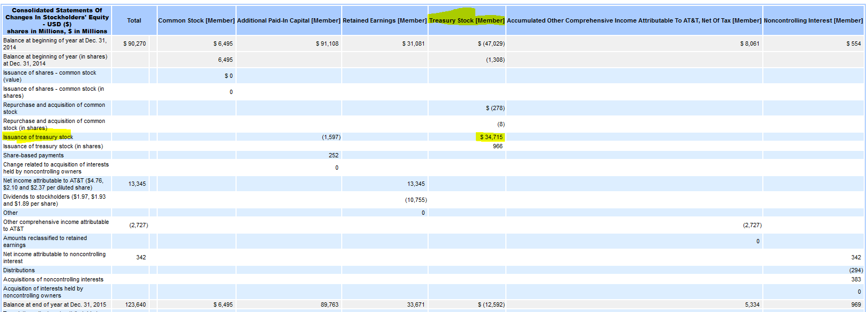Click the table title Consolidated Statements header cell
The image size is (868, 312).
pos(57,20)
